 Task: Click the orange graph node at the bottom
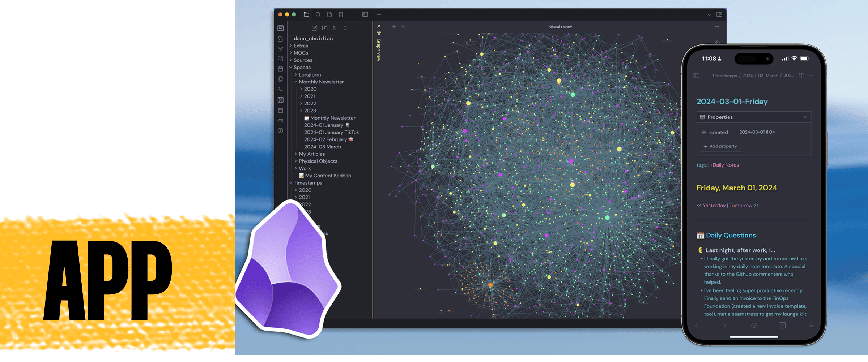(x=490, y=285)
